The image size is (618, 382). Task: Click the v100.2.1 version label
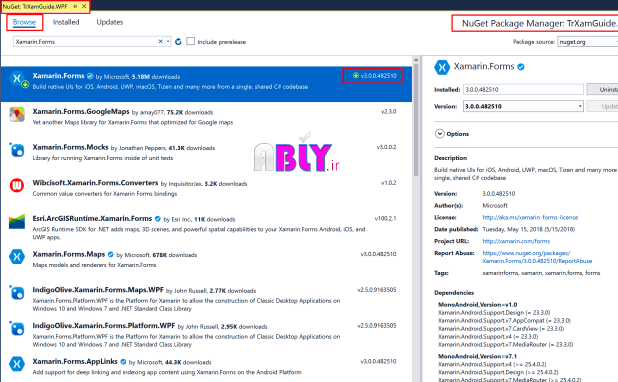[x=385, y=218]
